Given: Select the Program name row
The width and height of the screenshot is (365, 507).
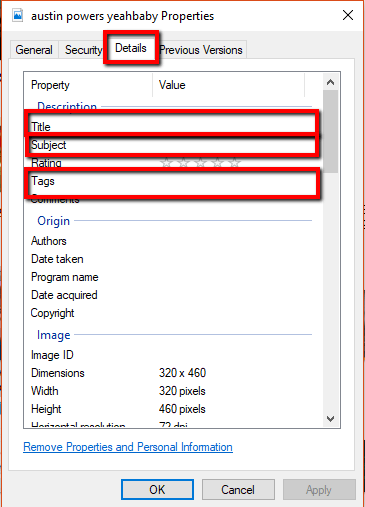Looking at the screenshot, I should coord(172,277).
